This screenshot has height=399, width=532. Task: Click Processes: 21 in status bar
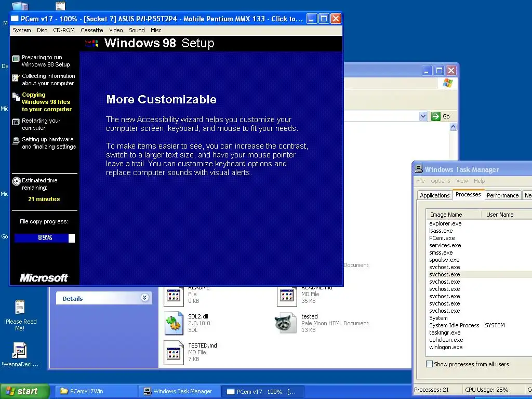431,390
